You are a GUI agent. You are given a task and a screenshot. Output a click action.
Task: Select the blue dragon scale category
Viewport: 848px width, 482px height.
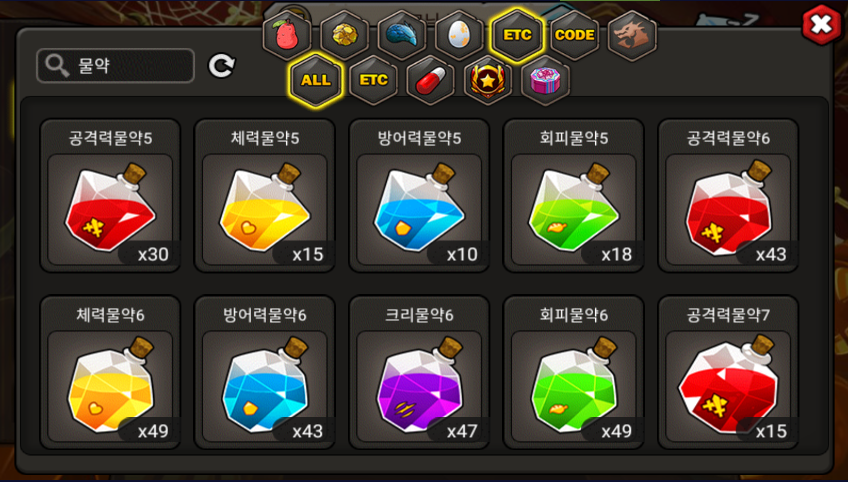(402, 35)
